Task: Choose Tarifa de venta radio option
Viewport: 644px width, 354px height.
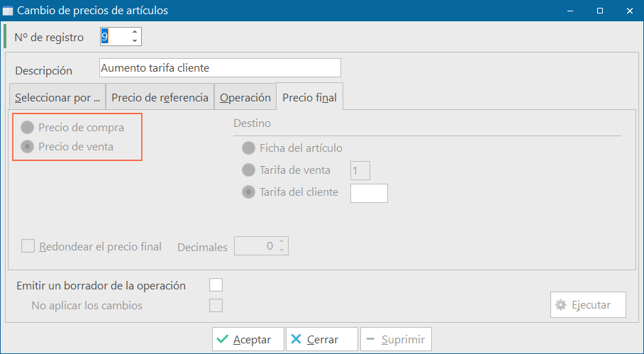Action: (x=248, y=170)
